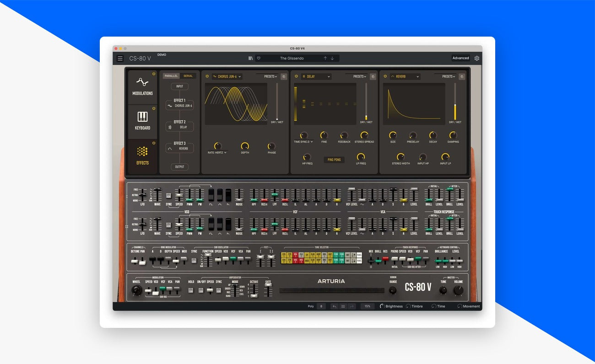Open the Chorus JUN-6 effect type dropdown
This screenshot has height=364, width=595.
tap(227, 77)
